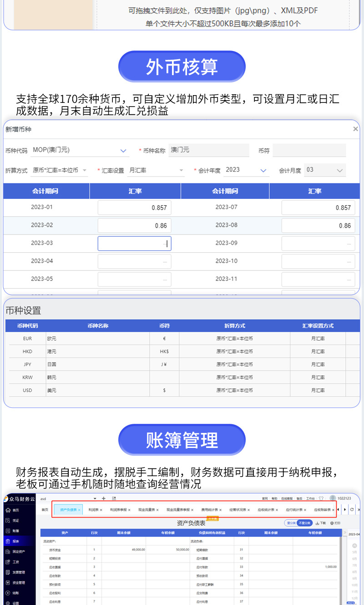Select the 不重分类 toggle option
Screen dimensions: 364x605
(x=304, y=523)
